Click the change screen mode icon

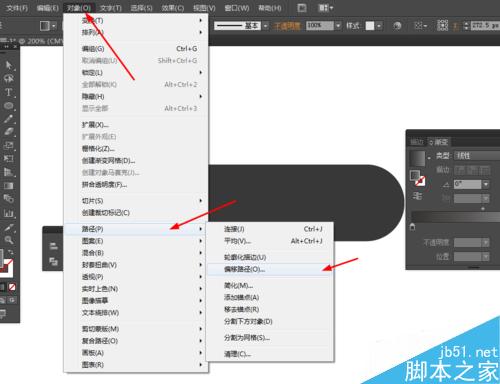[x=3, y=313]
